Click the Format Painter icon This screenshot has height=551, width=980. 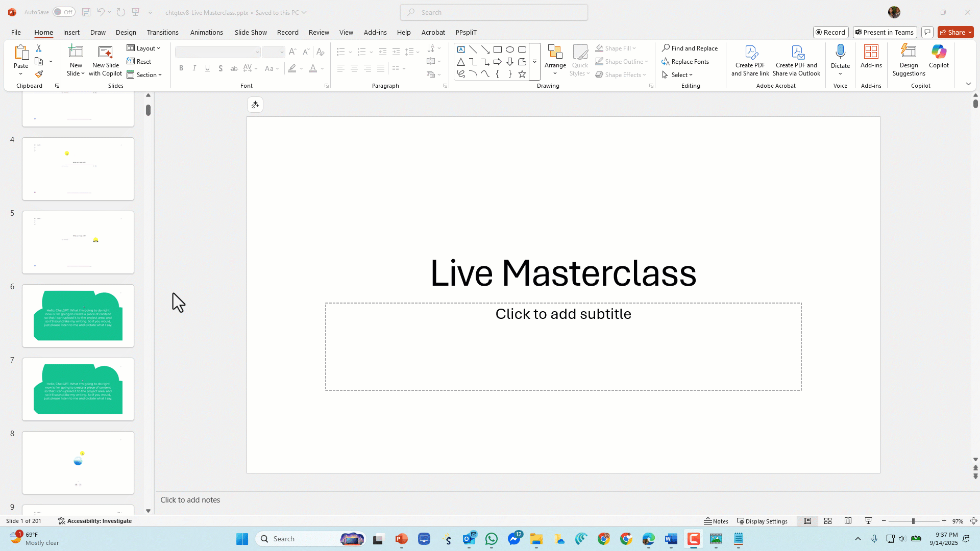pyautogui.click(x=39, y=74)
